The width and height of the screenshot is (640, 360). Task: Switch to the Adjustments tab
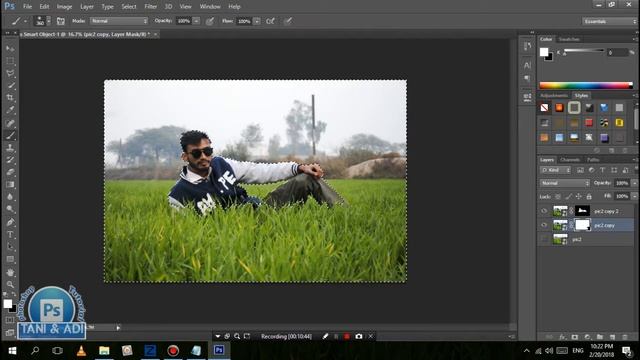pos(554,96)
